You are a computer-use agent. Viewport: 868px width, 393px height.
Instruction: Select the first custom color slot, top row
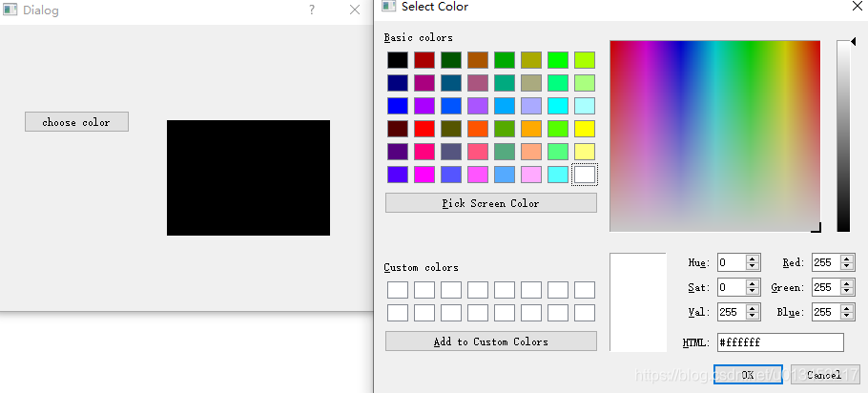398,289
